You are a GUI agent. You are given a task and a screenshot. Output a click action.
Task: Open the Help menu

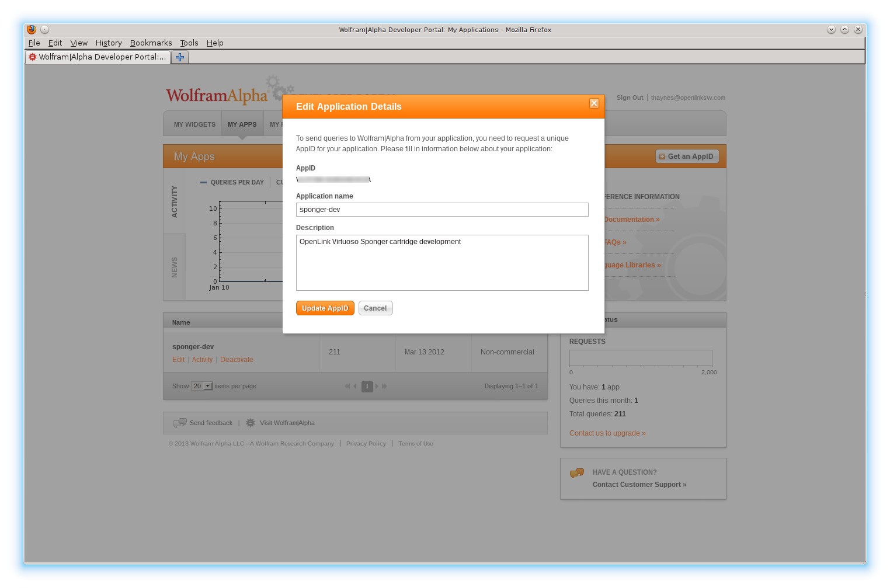(215, 43)
